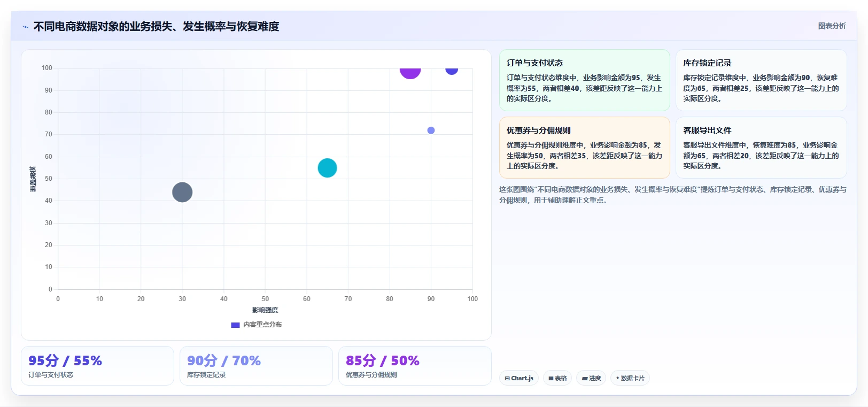Click the 内容重点分布 legend label
Screen dimensions: 868x407
(262, 325)
